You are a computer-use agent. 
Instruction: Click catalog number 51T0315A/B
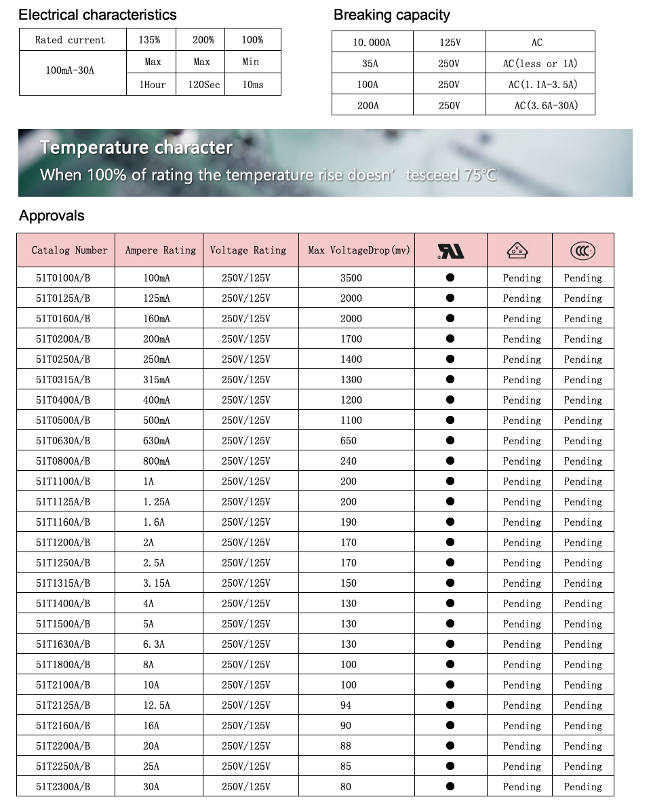click(x=63, y=380)
